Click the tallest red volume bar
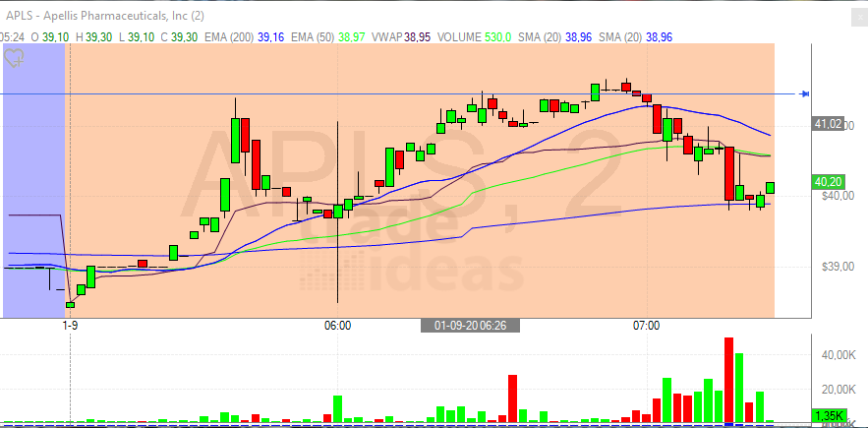The height and width of the screenshot is (428, 868). (x=729, y=381)
